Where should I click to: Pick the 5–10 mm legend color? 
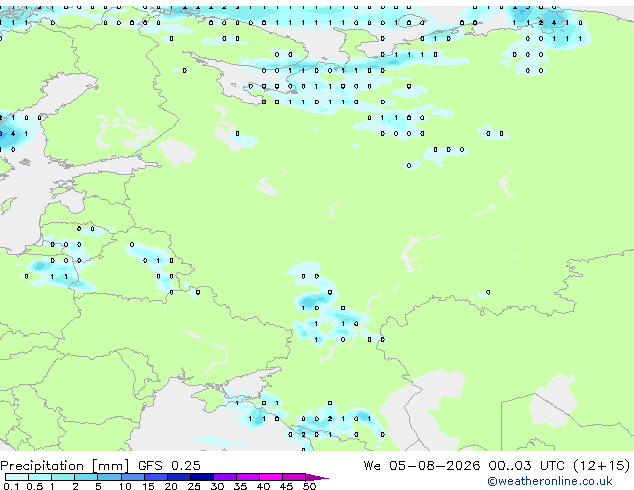pos(109,477)
